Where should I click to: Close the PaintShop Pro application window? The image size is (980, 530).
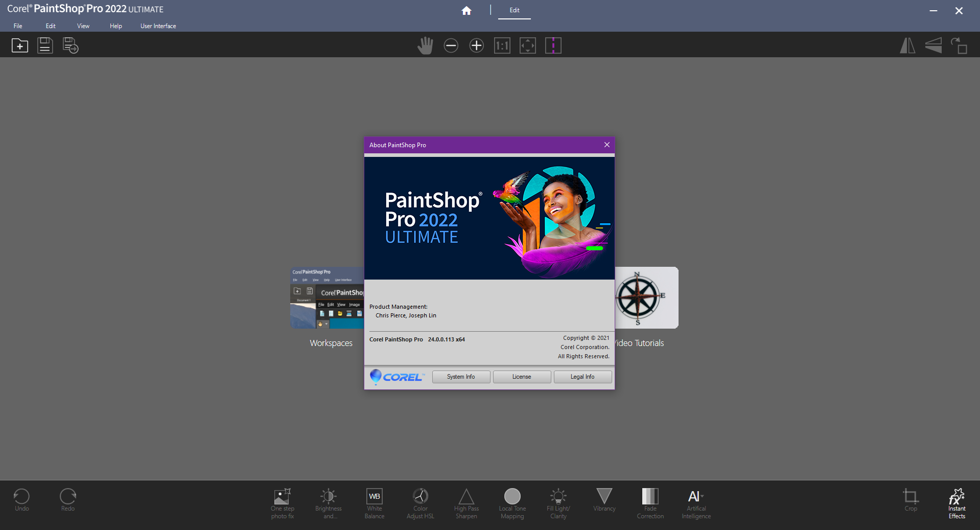pyautogui.click(x=959, y=11)
